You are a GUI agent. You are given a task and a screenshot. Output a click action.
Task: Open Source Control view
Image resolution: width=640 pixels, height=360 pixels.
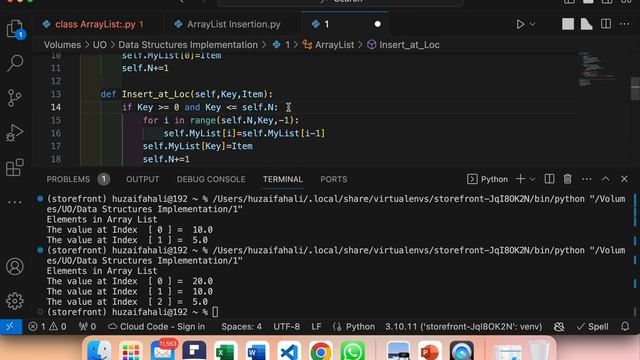click(15, 98)
